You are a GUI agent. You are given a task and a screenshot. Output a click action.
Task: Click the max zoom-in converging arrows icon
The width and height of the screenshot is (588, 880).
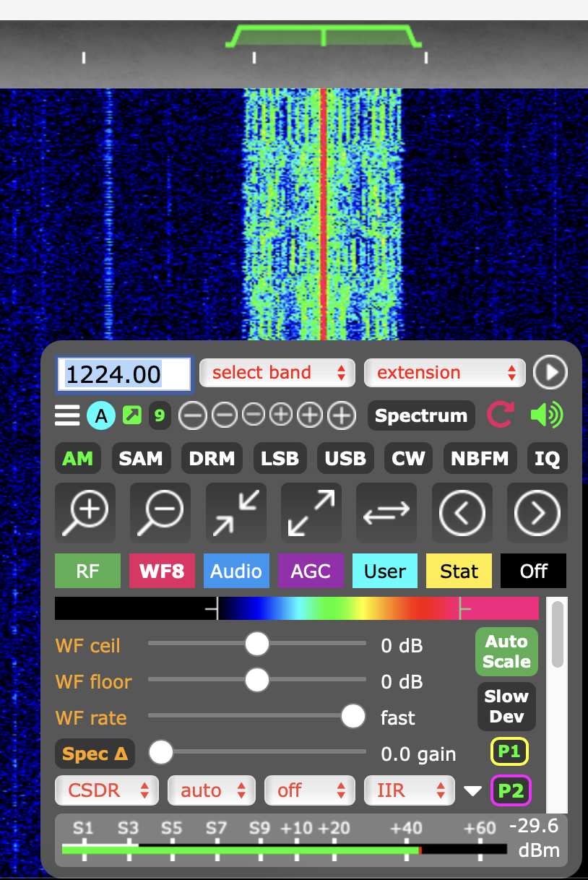point(236,512)
